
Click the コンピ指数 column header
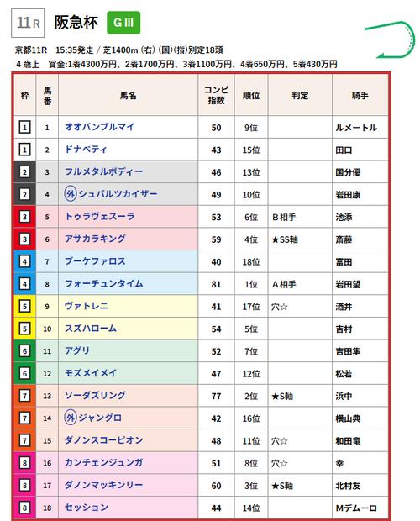[x=216, y=95]
